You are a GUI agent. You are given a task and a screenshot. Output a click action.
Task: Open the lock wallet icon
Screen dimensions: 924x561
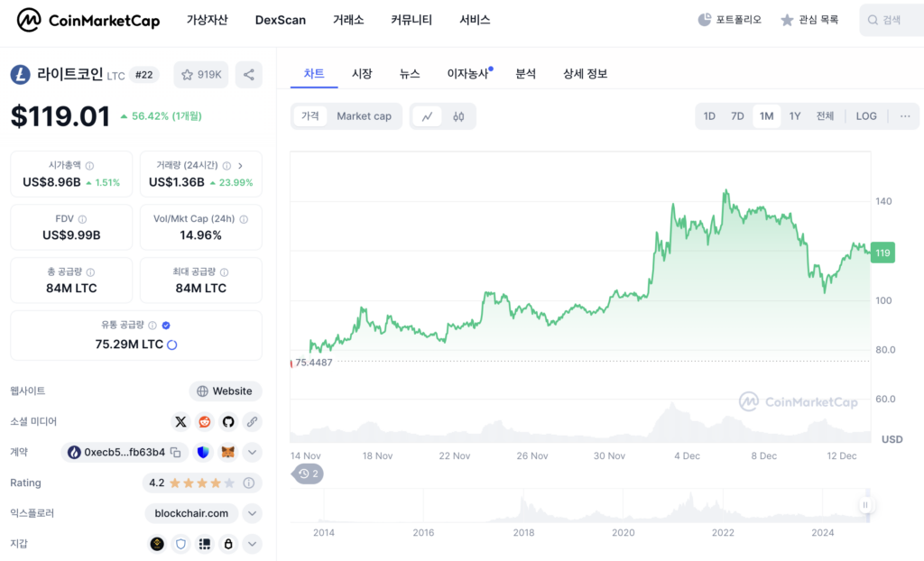point(228,544)
